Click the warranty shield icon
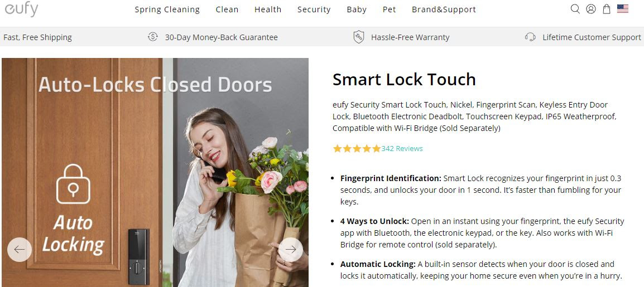Screen dimensions: 644x287 tap(359, 37)
